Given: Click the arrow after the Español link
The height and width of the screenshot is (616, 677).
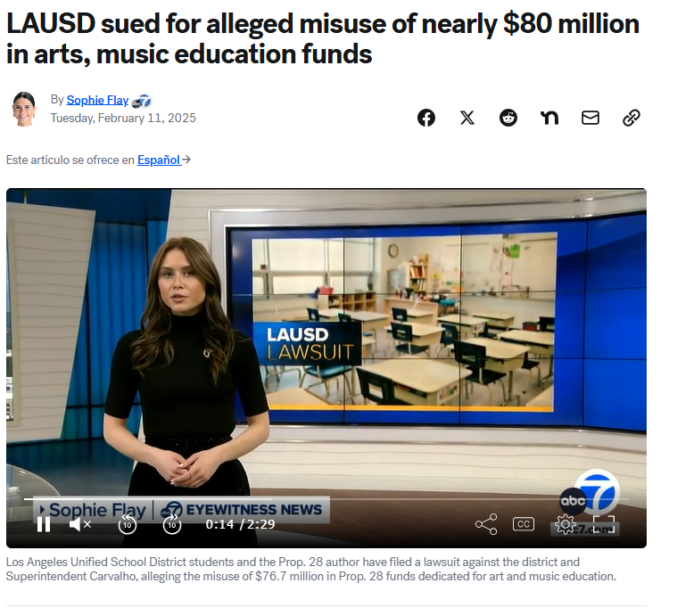Looking at the screenshot, I should [186, 160].
